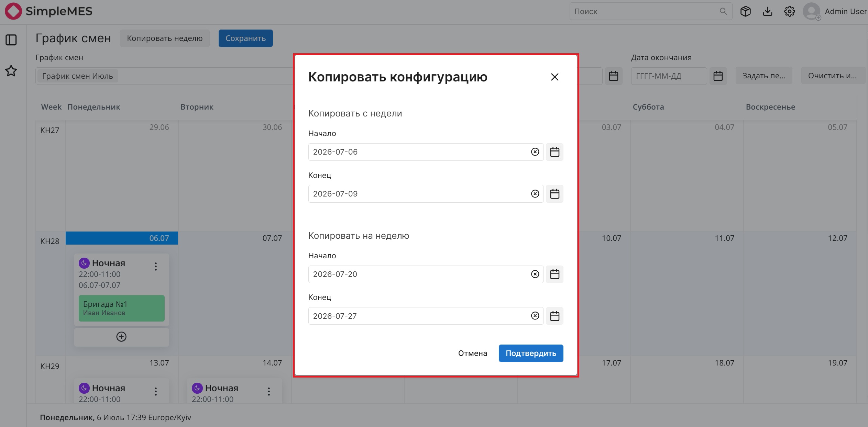This screenshot has width=868, height=427.
Task: Click the Отмена button
Action: 472,353
